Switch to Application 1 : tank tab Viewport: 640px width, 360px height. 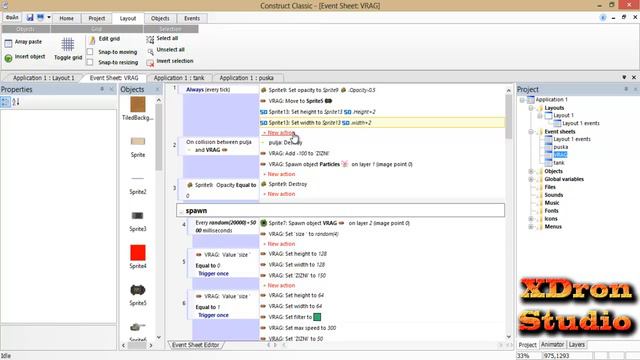(x=179, y=78)
